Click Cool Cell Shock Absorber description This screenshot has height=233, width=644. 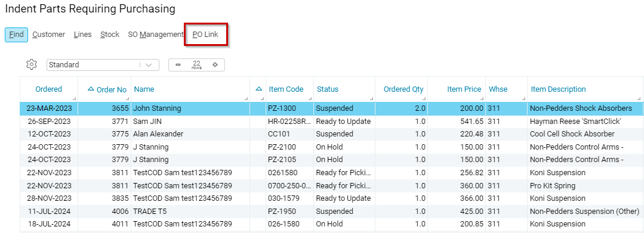[x=572, y=134]
